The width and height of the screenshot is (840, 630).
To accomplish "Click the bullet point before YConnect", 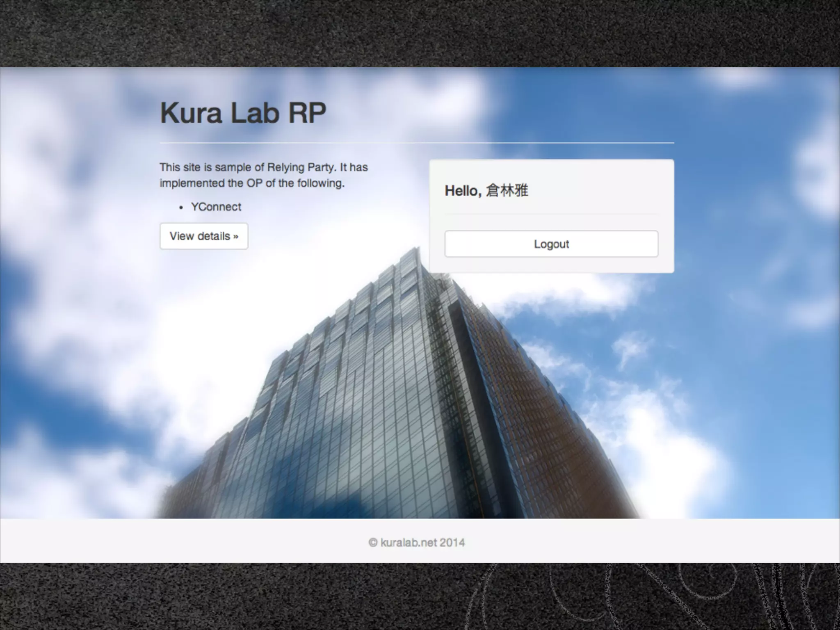I will [x=181, y=208].
